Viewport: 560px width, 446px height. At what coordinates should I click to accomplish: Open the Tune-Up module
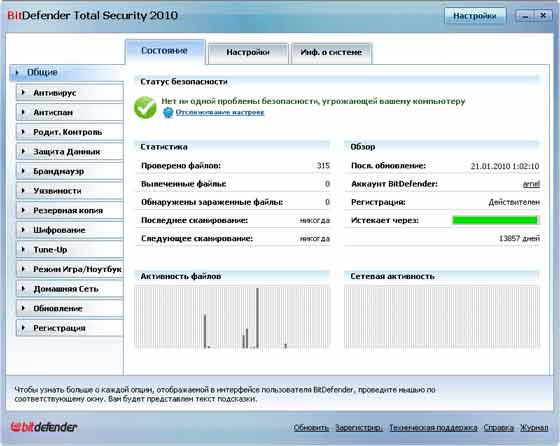point(70,250)
